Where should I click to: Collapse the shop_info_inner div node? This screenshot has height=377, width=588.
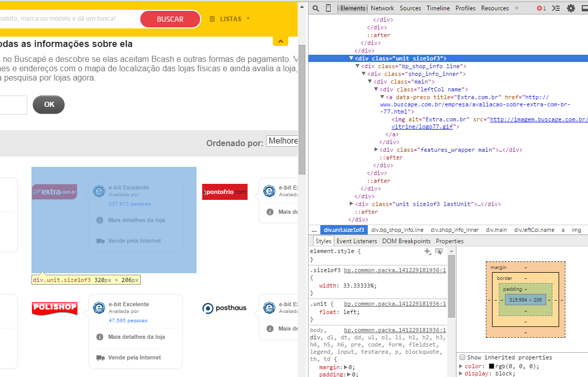(364, 74)
